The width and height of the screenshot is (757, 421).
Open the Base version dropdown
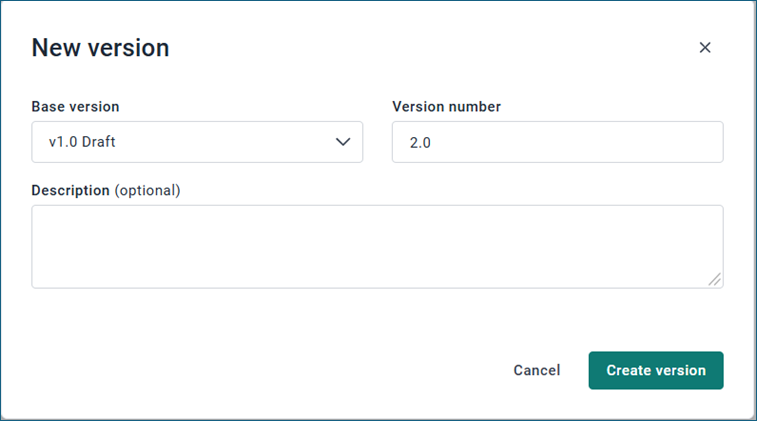coord(197,142)
